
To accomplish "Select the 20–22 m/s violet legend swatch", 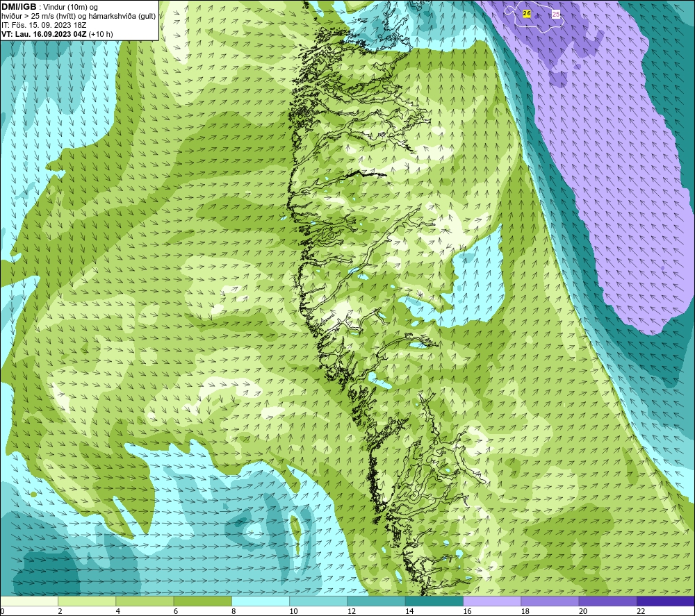I will coord(607,601).
